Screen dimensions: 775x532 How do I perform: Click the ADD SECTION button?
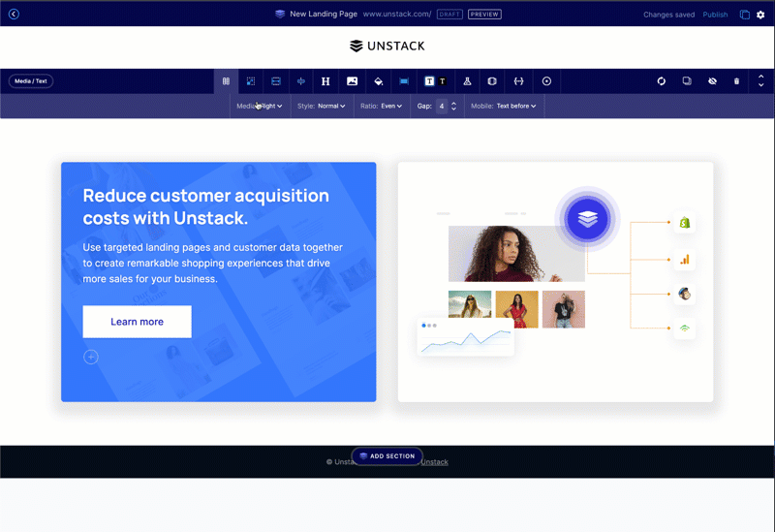(x=387, y=455)
